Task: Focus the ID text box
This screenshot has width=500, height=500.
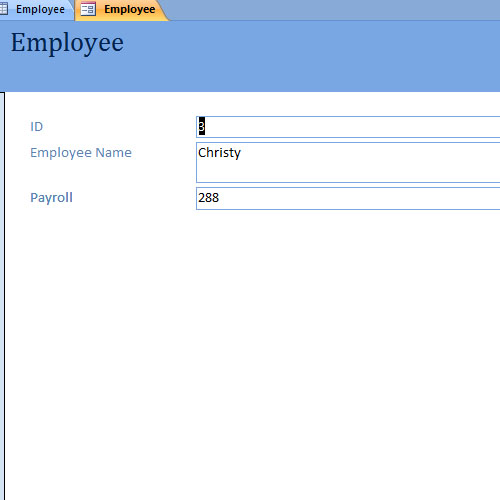Action: 348,127
